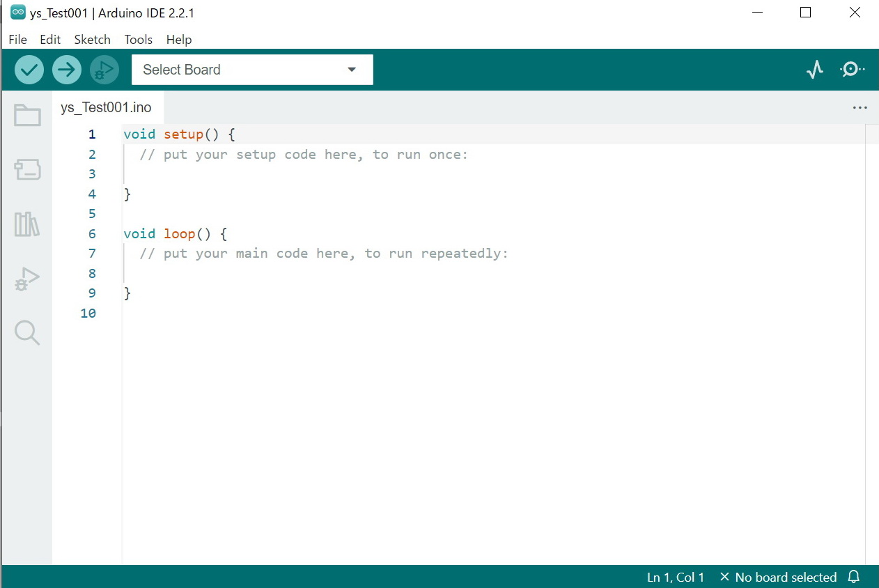The image size is (879, 588).
Task: Open the Search sidebar panel
Action: pyautogui.click(x=27, y=333)
